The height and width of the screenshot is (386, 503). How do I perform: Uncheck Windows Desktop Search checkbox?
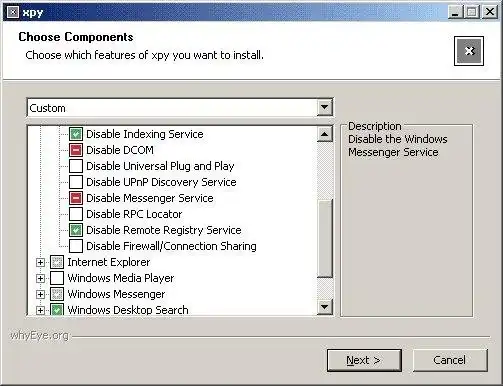click(57, 310)
